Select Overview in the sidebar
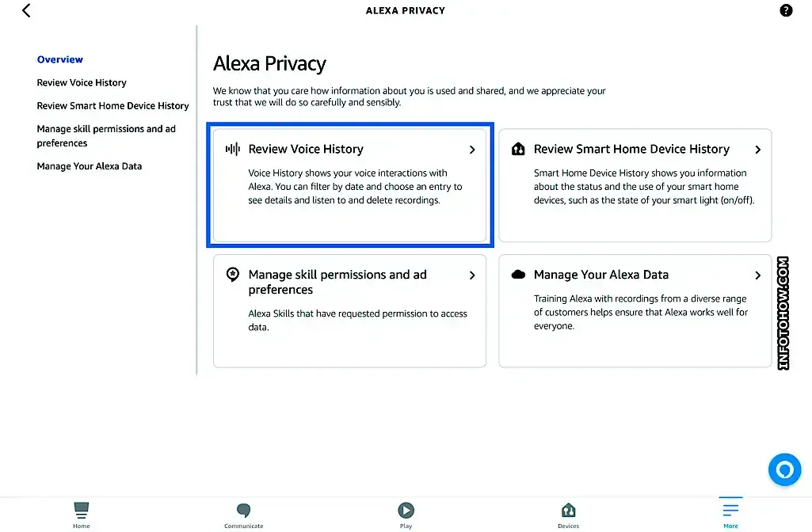 [60, 59]
